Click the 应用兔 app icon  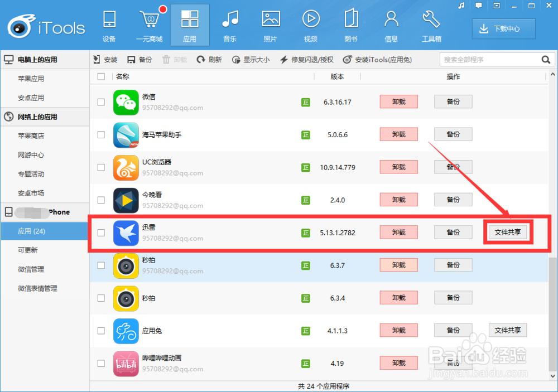[126, 331]
